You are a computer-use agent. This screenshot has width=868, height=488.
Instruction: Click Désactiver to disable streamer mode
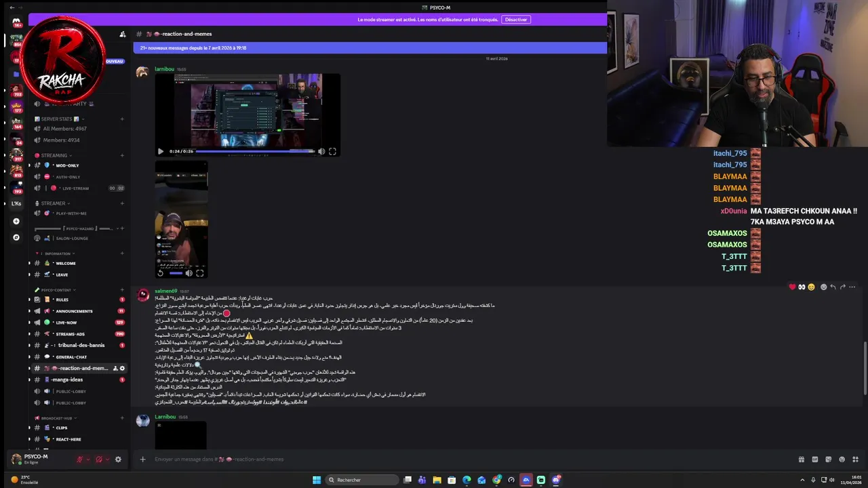[x=516, y=20]
